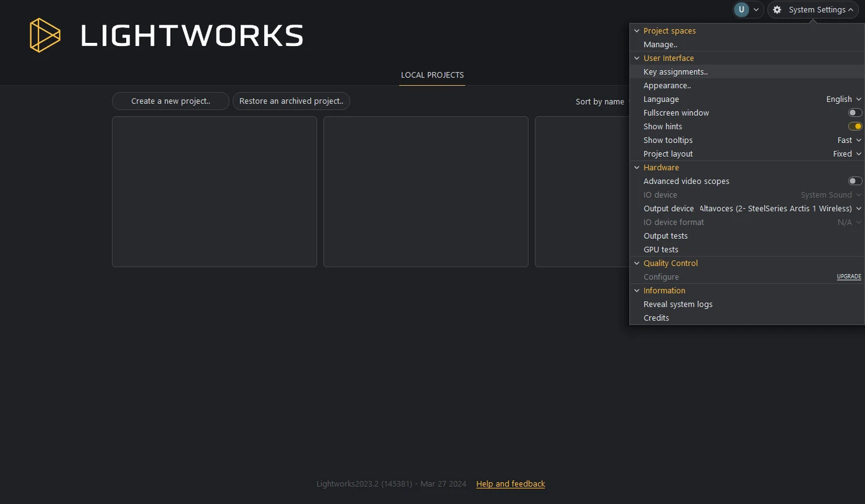Viewport: 865px width, 504px height.
Task: Click Create a new project.. button
Action: [171, 101]
